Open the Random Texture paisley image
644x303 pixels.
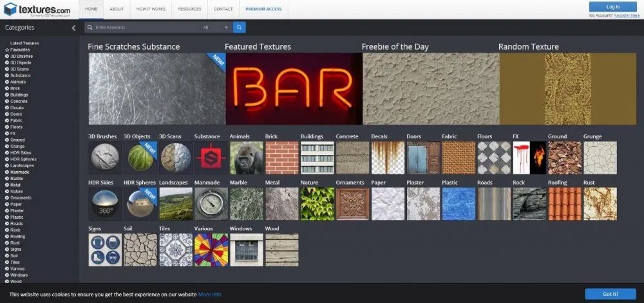pyautogui.click(x=567, y=89)
